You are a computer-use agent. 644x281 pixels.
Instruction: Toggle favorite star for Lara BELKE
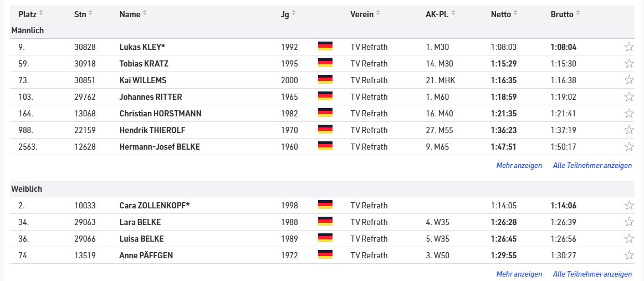629,222
